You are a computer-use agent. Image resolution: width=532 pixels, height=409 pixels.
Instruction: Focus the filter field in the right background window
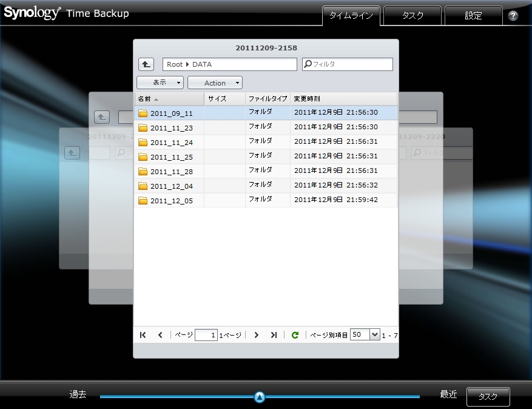tap(442, 153)
